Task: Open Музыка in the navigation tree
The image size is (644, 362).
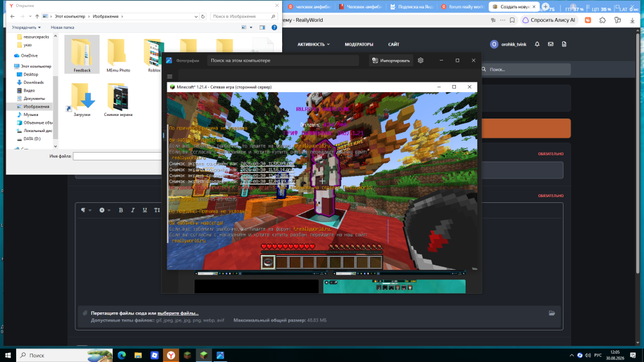Action: click(x=28, y=115)
